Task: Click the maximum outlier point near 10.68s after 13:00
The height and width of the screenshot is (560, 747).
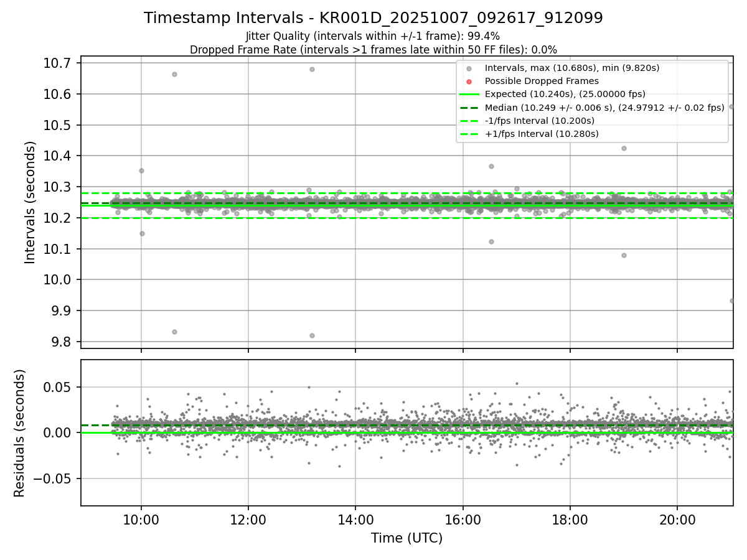Action: tap(312, 69)
